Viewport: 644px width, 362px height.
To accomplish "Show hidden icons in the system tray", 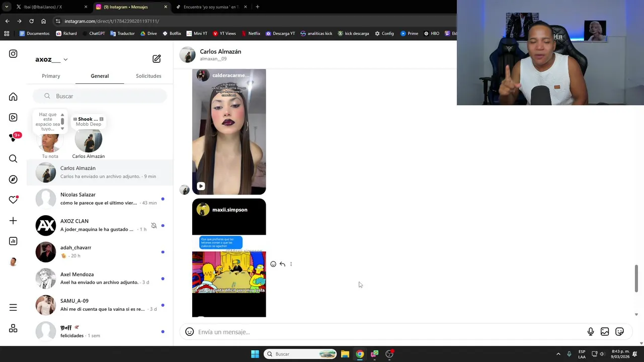I will point(558,354).
